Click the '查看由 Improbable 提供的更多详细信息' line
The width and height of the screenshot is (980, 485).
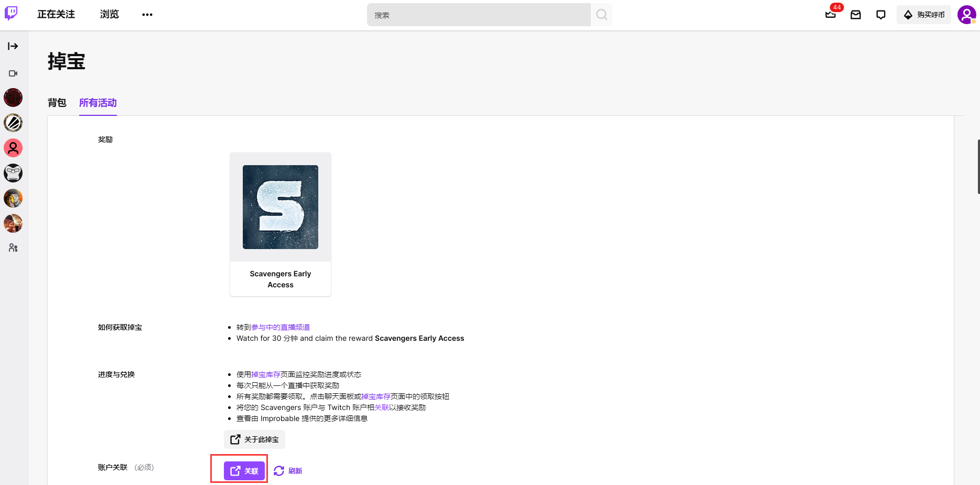pos(302,418)
